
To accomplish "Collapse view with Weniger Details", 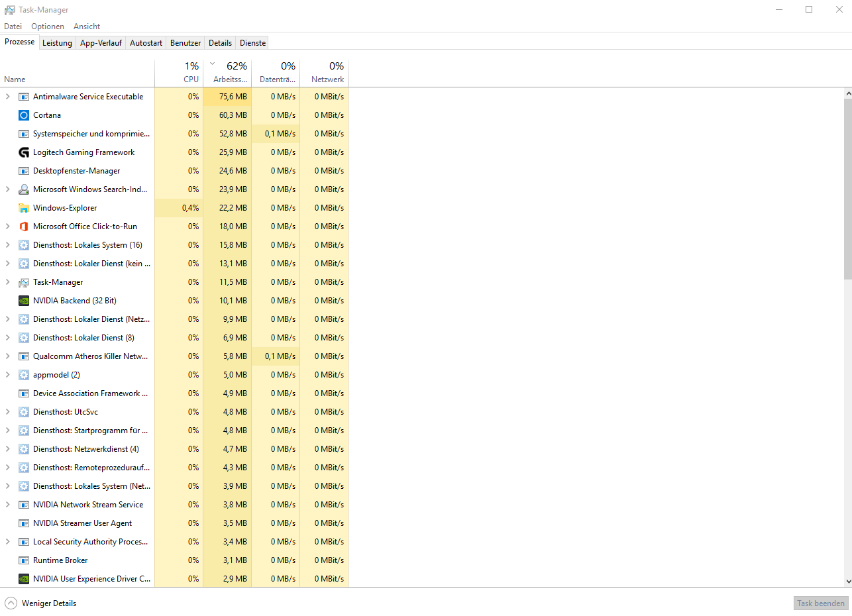I will coord(40,603).
